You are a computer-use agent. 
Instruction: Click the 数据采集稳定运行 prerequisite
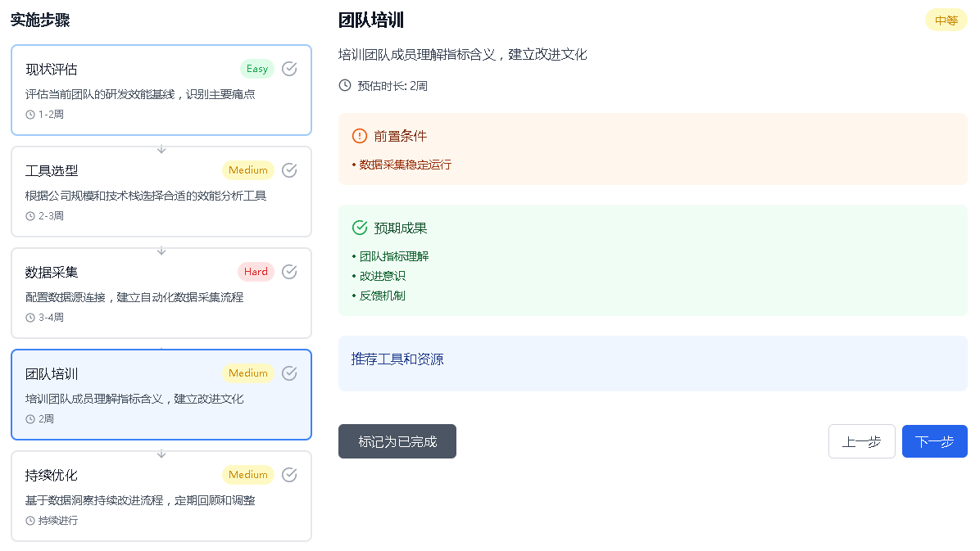pos(405,165)
